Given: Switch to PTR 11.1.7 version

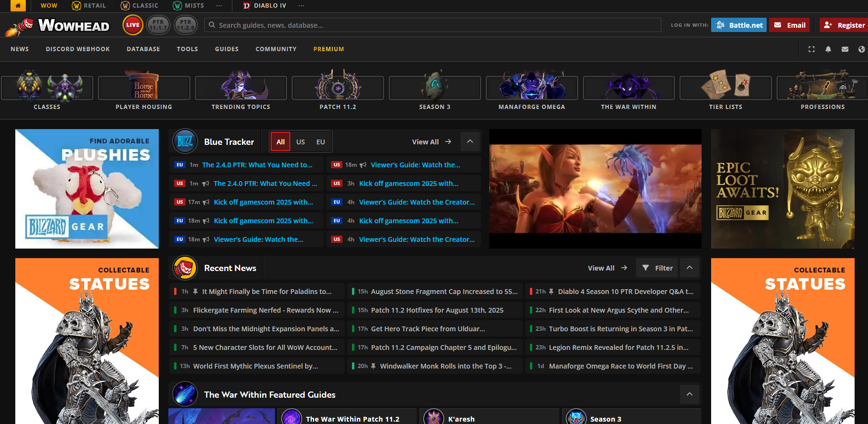Looking at the screenshot, I should [158, 25].
